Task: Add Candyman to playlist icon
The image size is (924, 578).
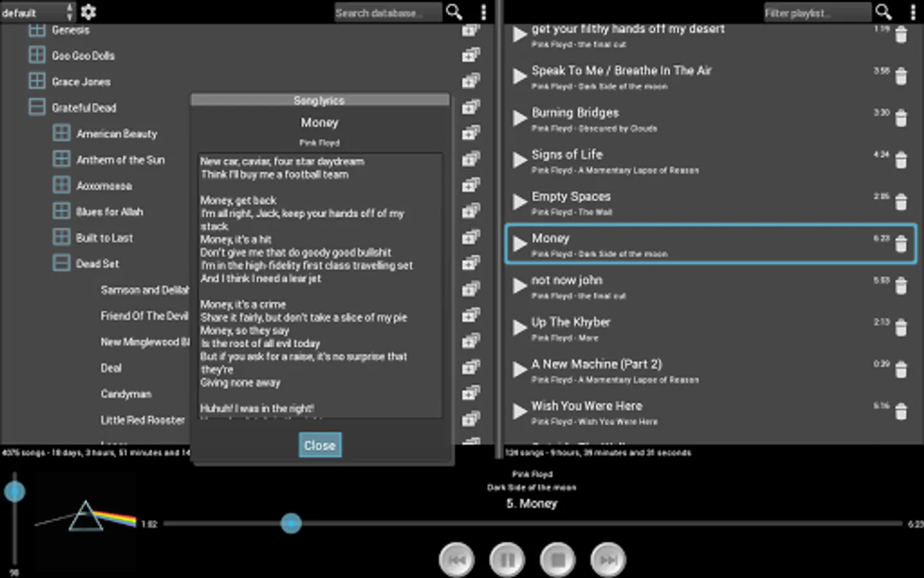Action: [471, 393]
